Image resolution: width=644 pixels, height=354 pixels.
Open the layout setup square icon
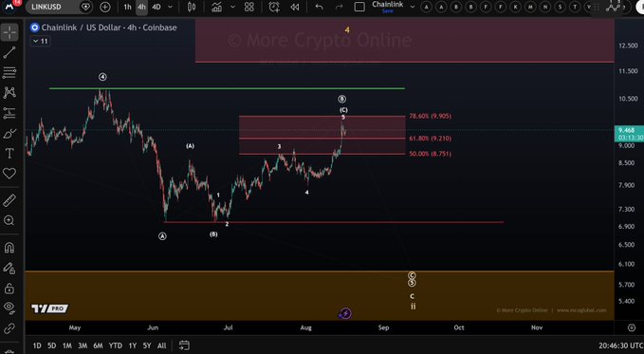[x=359, y=7]
